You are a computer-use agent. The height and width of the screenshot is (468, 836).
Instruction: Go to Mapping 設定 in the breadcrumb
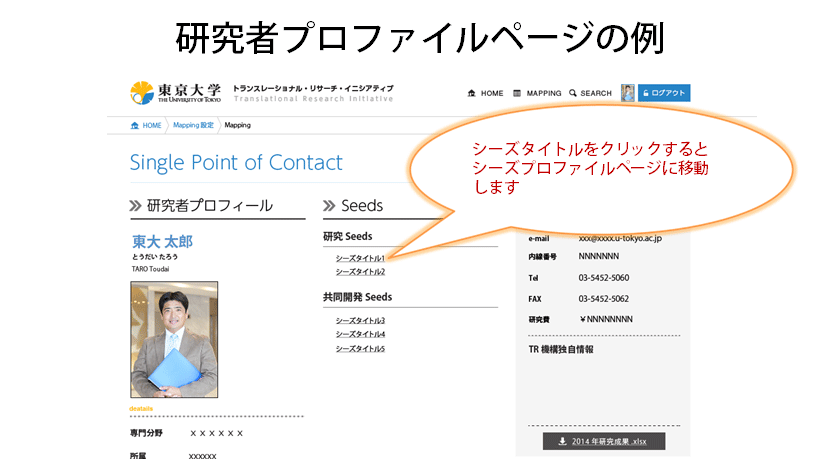tap(193, 126)
